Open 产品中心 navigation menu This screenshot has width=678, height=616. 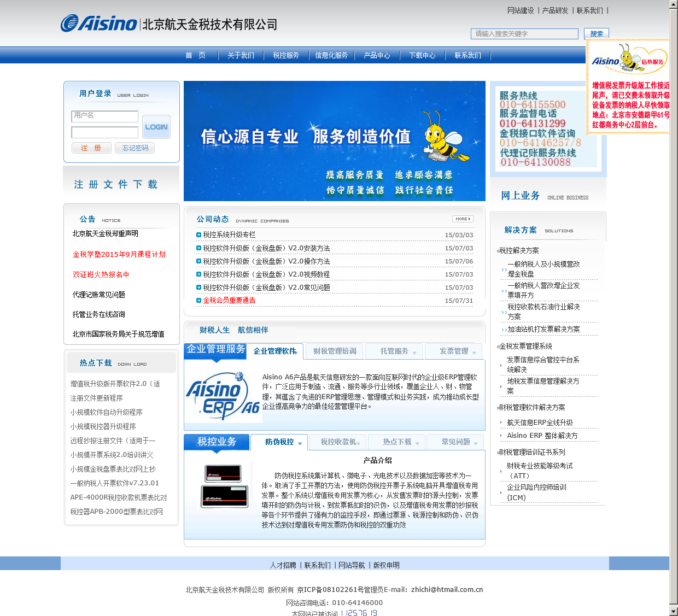click(x=377, y=55)
